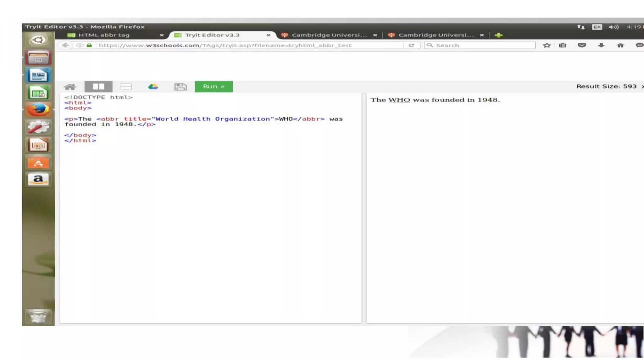The image size is (644, 362).
Task: Open the HTML abbr tag tab
Action: (x=104, y=35)
